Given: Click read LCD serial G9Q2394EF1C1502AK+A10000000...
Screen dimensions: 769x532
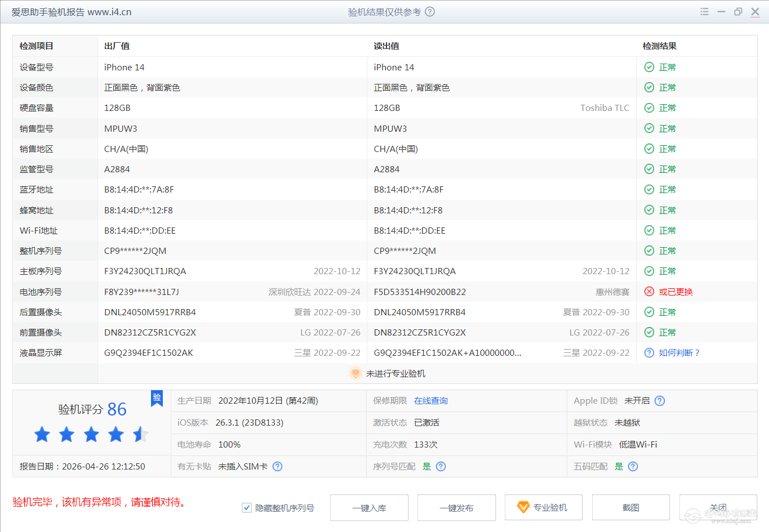Looking at the screenshot, I should (447, 353).
